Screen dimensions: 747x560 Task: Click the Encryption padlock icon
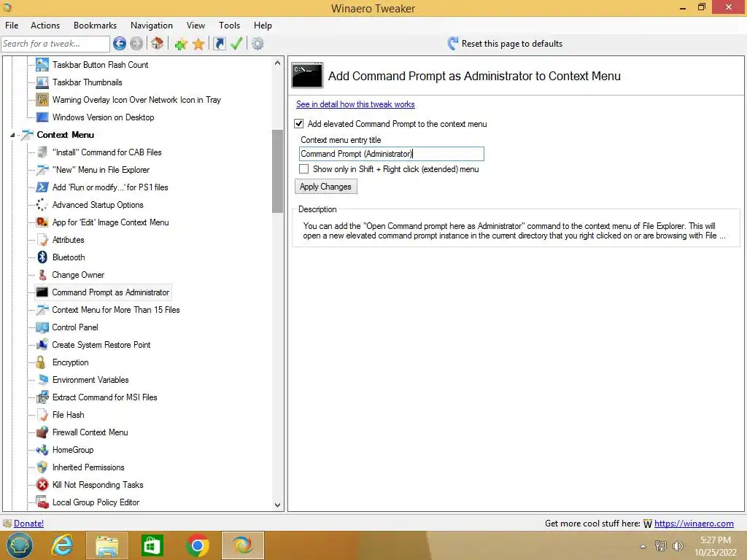pos(42,362)
